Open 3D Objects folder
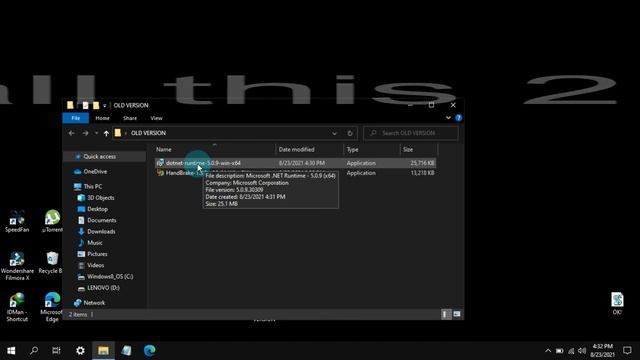Screen dimensions: 640x360 tap(100, 198)
